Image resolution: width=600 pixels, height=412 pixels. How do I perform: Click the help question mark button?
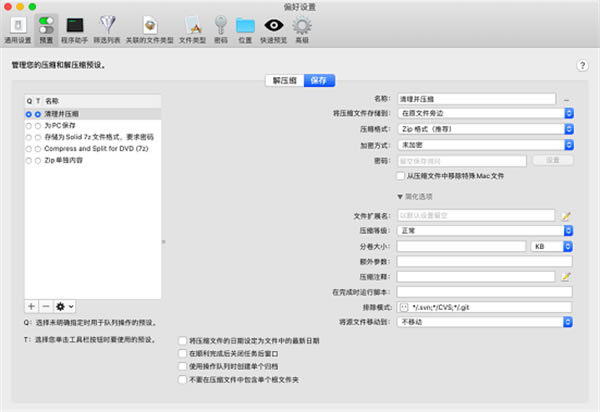(582, 65)
